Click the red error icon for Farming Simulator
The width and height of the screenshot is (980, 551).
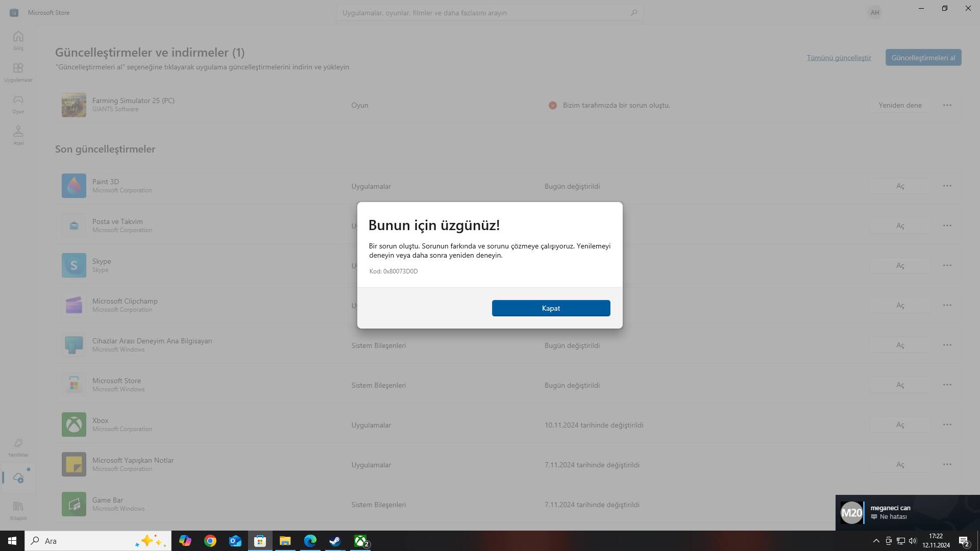pyautogui.click(x=553, y=105)
